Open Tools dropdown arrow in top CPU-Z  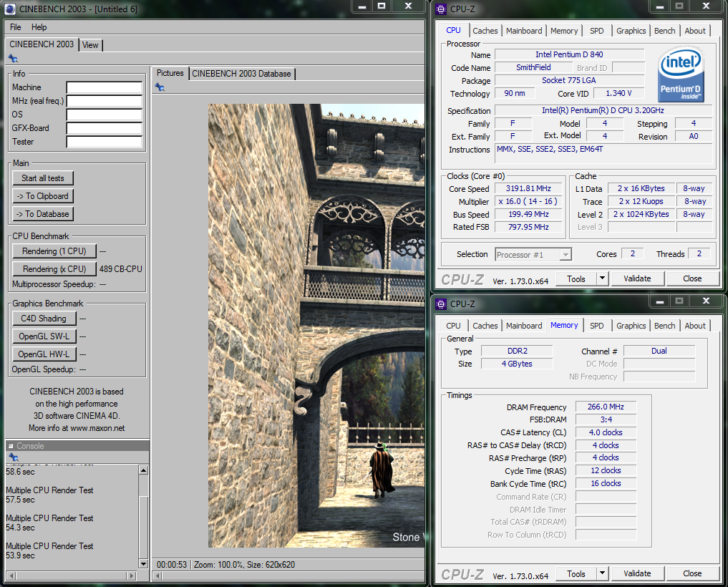pos(602,278)
